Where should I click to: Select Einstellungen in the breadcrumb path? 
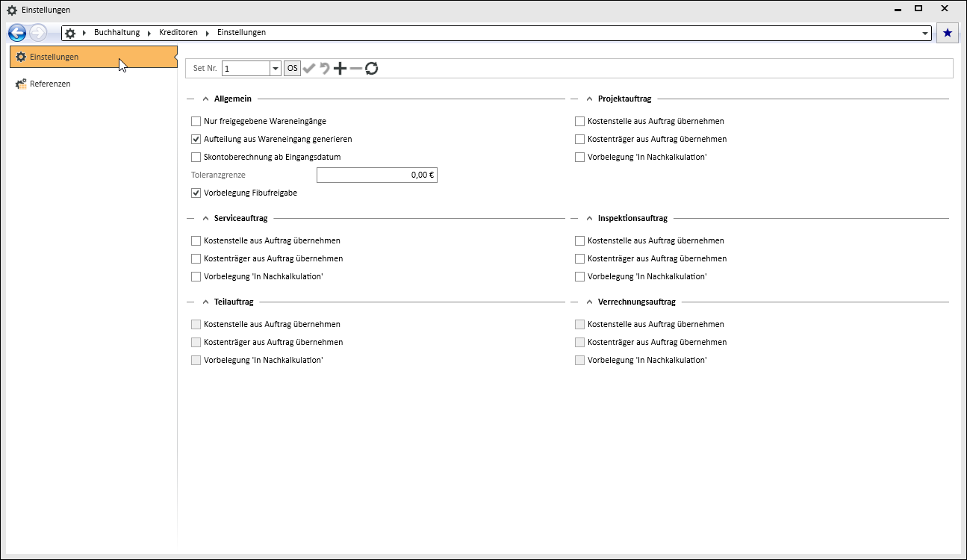[x=241, y=33]
